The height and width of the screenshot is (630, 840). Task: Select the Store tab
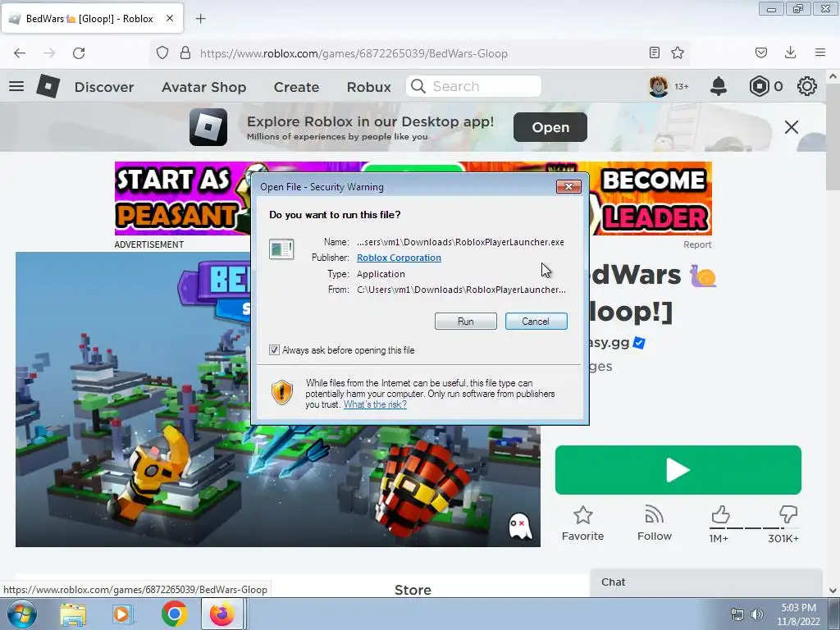click(413, 590)
